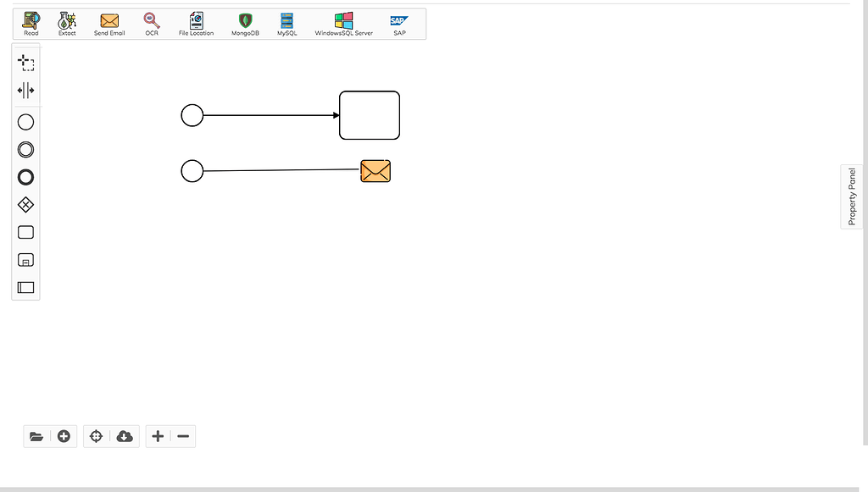Select the task rectangle shape
The width and height of the screenshot is (868, 492).
click(25, 232)
